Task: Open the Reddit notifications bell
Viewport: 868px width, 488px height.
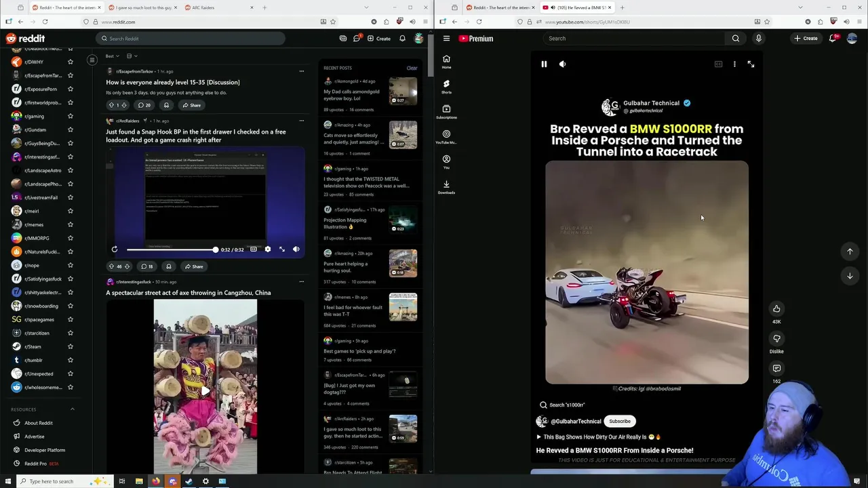Action: 402,39
